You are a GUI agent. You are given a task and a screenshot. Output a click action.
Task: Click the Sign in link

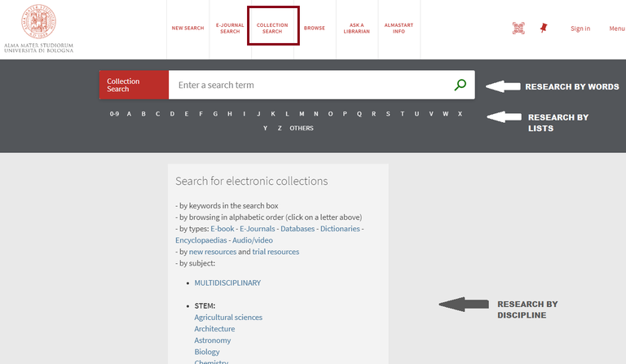pyautogui.click(x=580, y=29)
